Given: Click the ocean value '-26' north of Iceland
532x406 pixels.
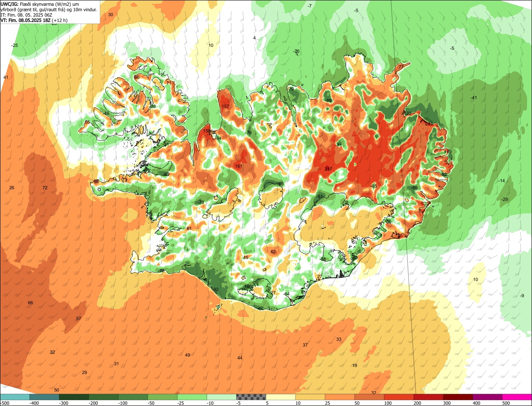Looking at the screenshot, I should click(x=296, y=51).
